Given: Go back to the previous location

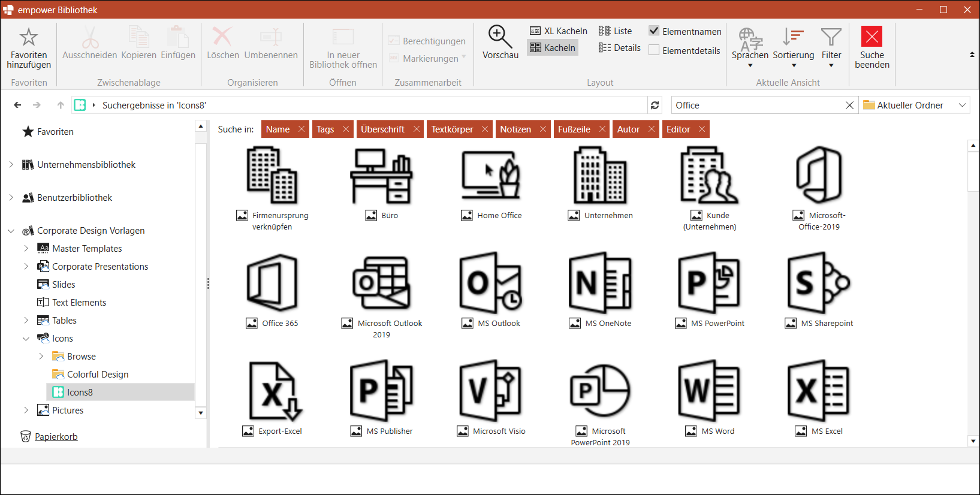Looking at the screenshot, I should tap(17, 105).
